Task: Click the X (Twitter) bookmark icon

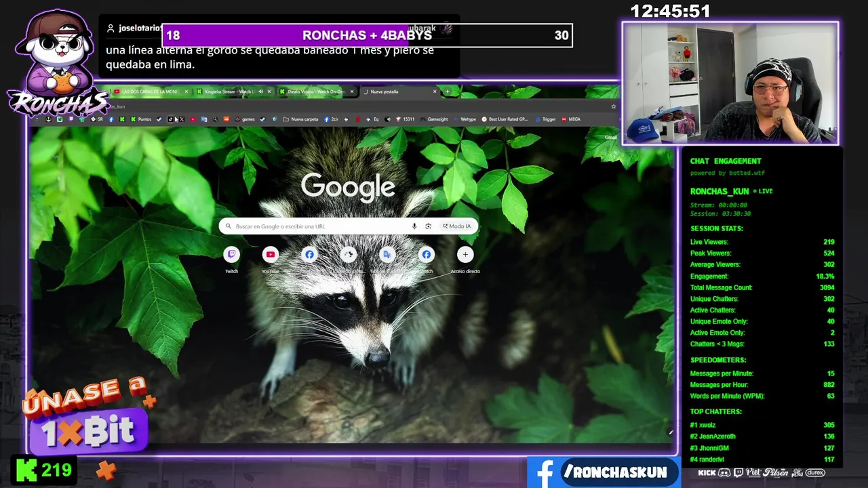Action: [182, 119]
